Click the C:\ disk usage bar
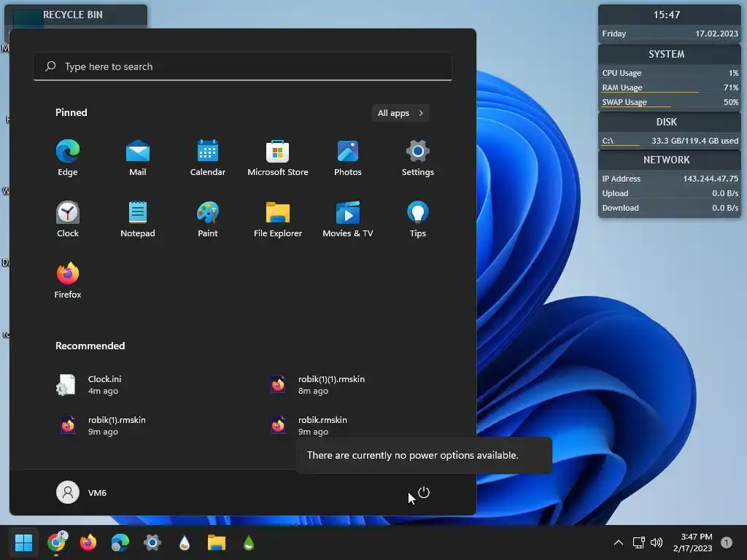The width and height of the screenshot is (747, 560). coord(670,141)
